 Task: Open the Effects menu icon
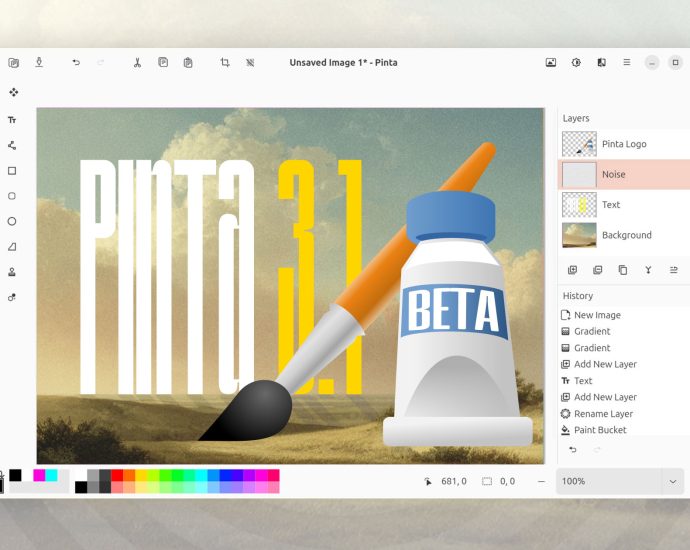coord(601,63)
